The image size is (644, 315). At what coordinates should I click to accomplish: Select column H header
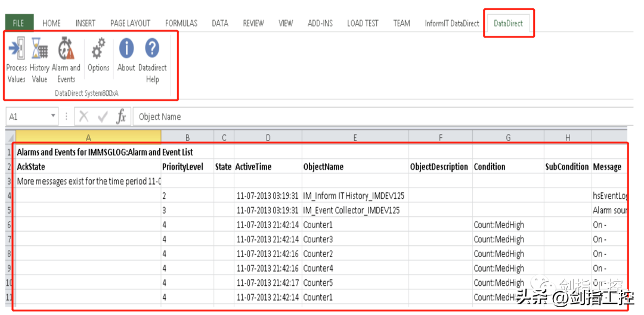tap(568, 138)
